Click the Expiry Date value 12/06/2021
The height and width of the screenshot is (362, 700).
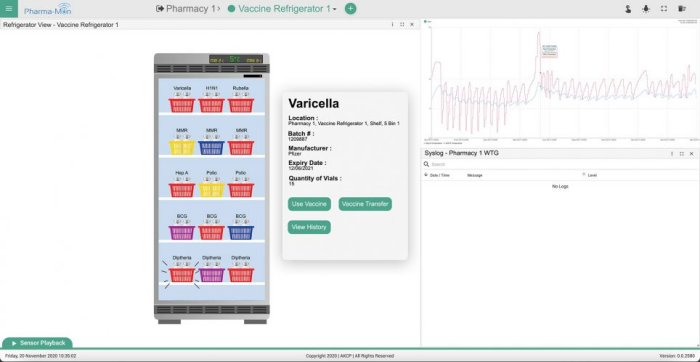coord(300,168)
